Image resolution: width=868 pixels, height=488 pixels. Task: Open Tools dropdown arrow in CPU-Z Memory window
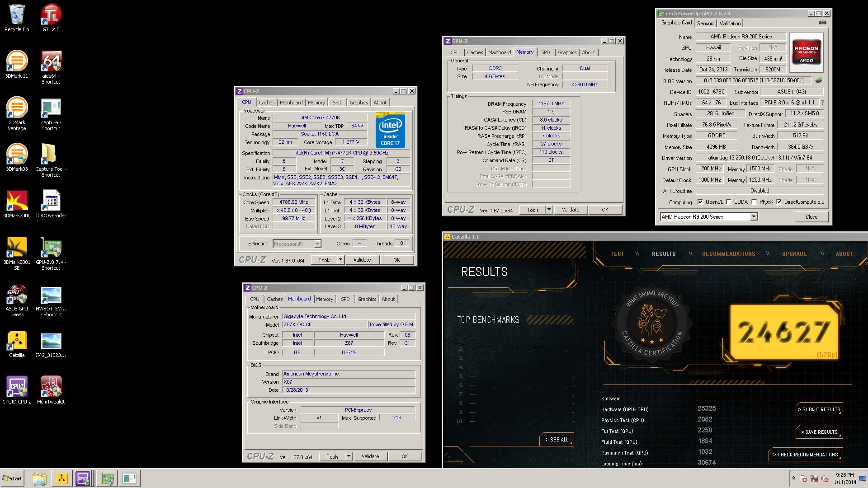pos(549,210)
